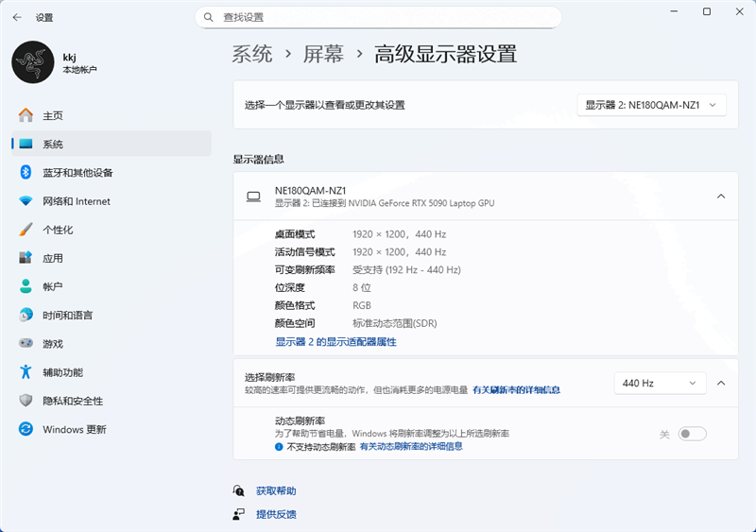This screenshot has height=532, width=756.
Task: Click the info icon near 不支持动态刷新率
Action: click(x=279, y=447)
